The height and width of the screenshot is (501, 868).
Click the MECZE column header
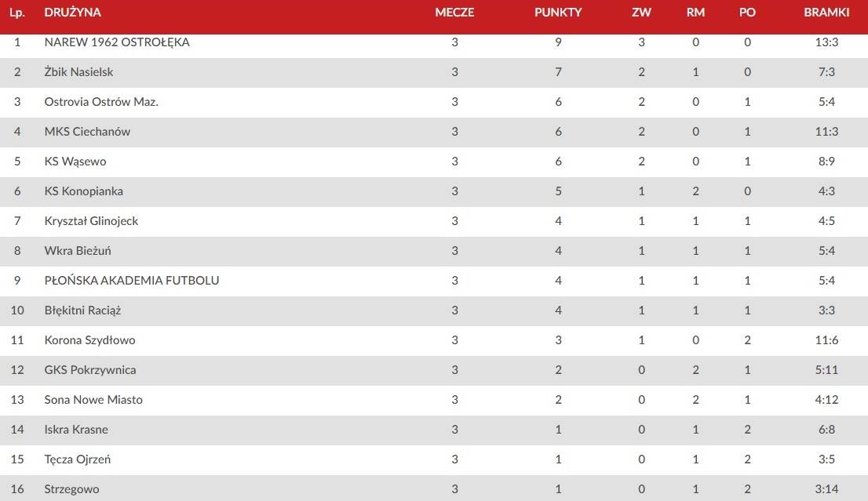454,13
